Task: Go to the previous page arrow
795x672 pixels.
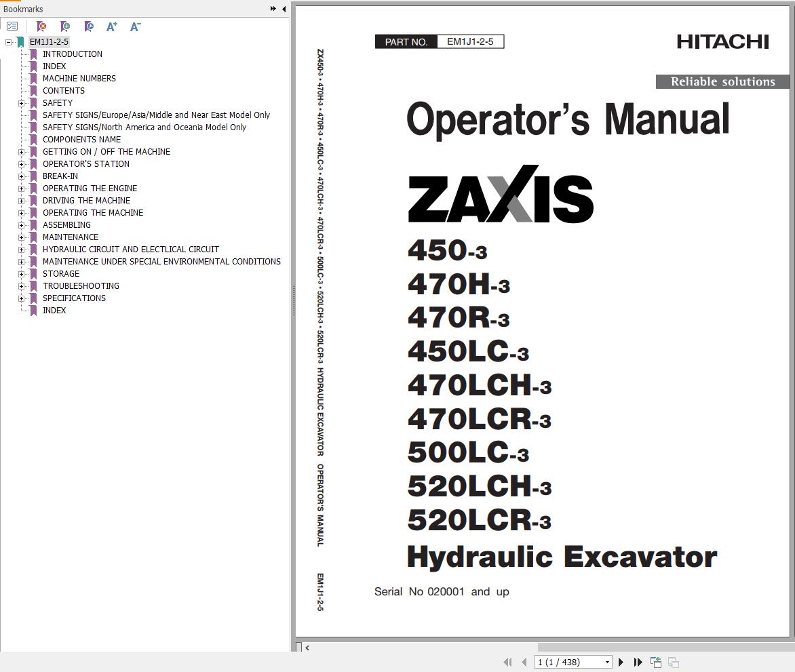Action: pyautogui.click(x=524, y=662)
